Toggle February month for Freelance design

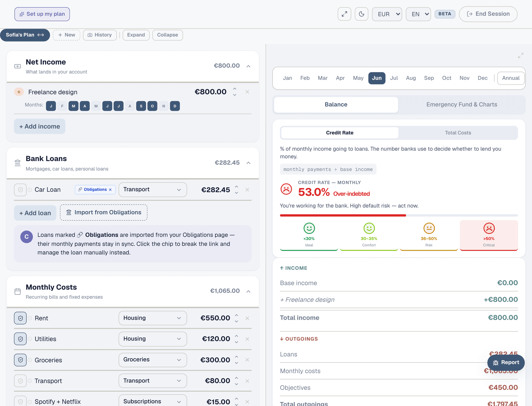(62, 106)
